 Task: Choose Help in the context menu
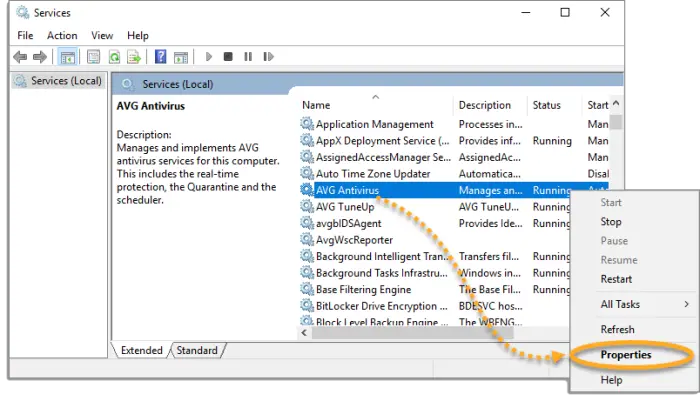point(611,380)
